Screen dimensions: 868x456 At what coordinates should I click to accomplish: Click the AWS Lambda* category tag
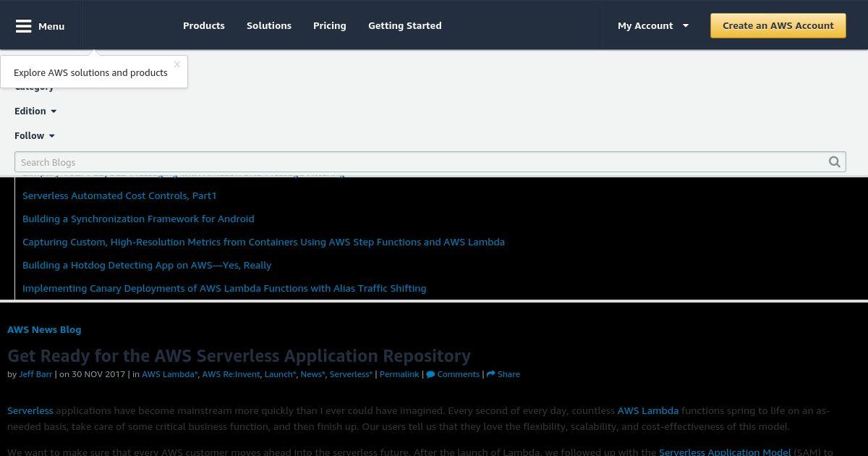pyautogui.click(x=170, y=374)
